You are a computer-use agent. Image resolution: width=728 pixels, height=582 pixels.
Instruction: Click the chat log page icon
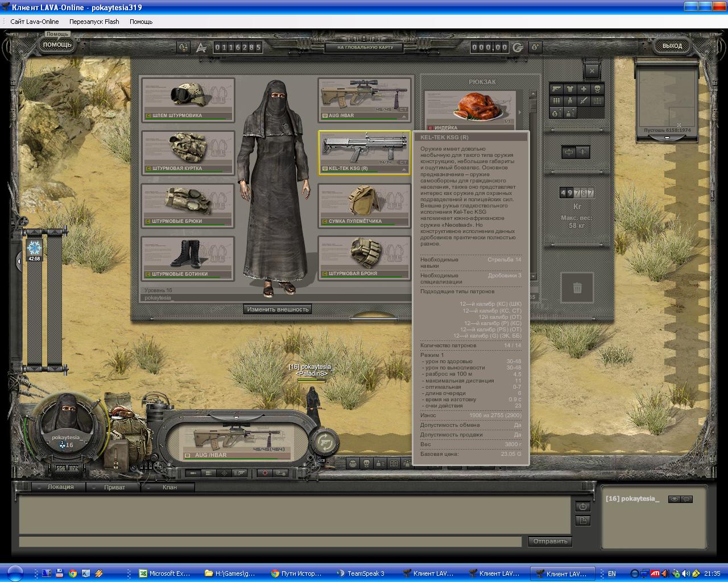[x=582, y=521]
